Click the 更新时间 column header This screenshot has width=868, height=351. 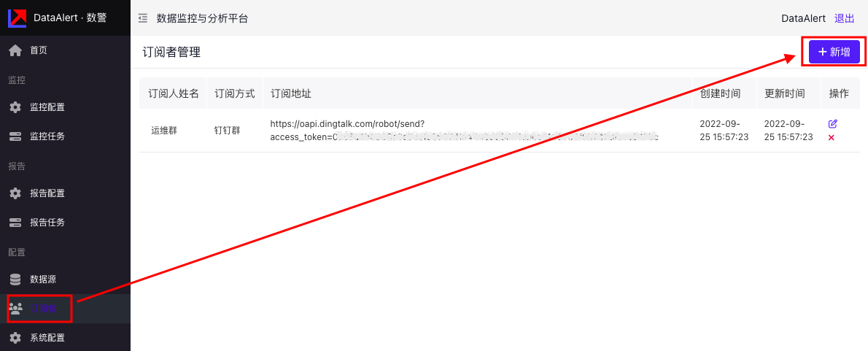pyautogui.click(x=784, y=93)
